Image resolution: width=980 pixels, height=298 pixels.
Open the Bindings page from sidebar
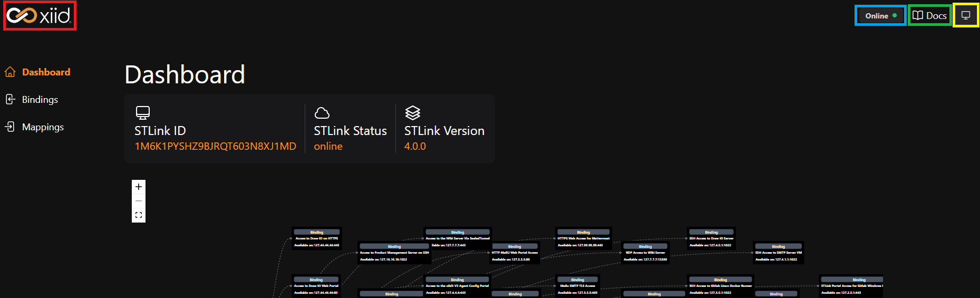click(40, 100)
